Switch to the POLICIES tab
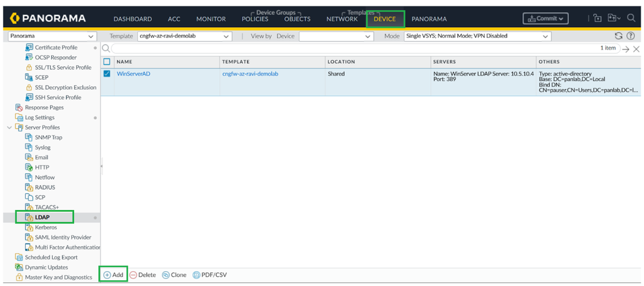Viewport: 644px width, 286px height. [x=255, y=19]
